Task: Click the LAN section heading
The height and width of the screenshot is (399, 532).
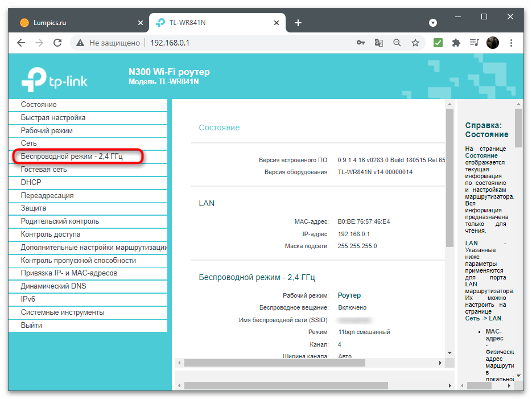Action: [x=207, y=203]
